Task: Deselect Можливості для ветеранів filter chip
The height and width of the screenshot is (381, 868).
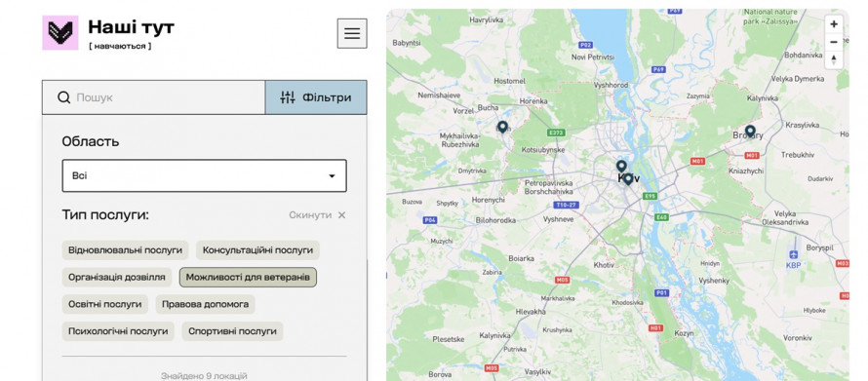Action: click(248, 277)
